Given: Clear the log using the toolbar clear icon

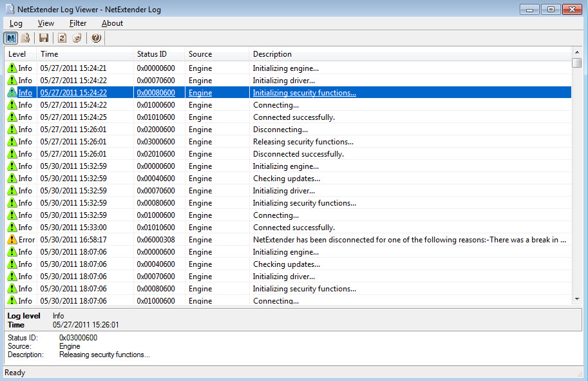Looking at the screenshot, I should coord(77,38).
